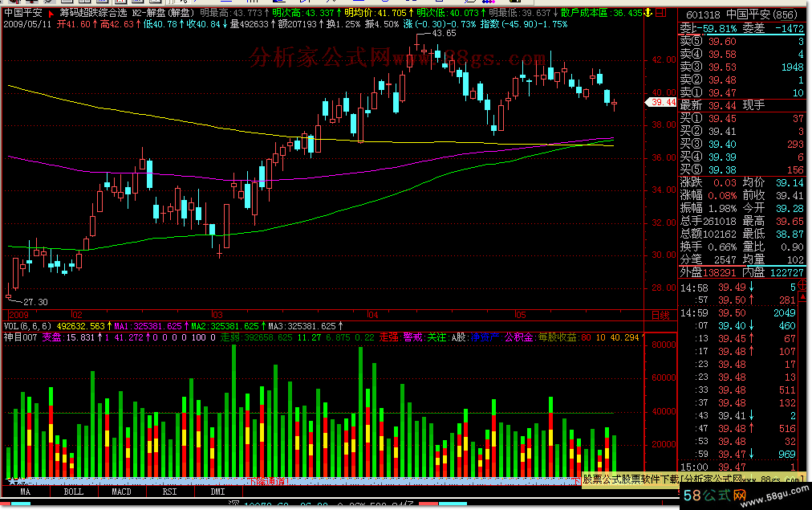Click the red square icon after the anchor
Viewport: 812px width, 510px height.
click(660, 13)
